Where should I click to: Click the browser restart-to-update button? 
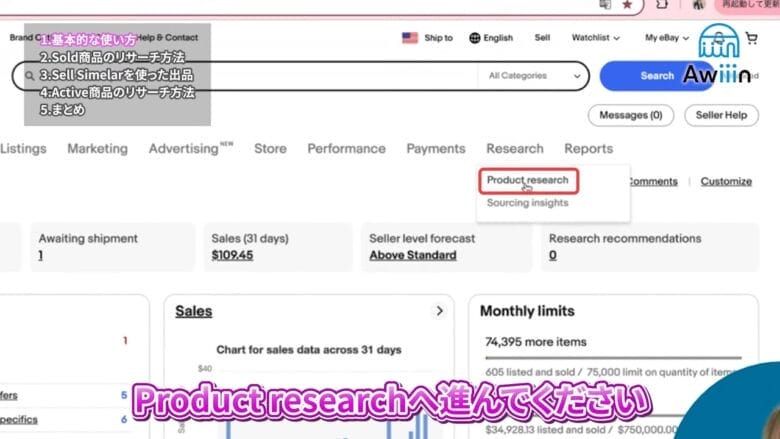pos(748,5)
